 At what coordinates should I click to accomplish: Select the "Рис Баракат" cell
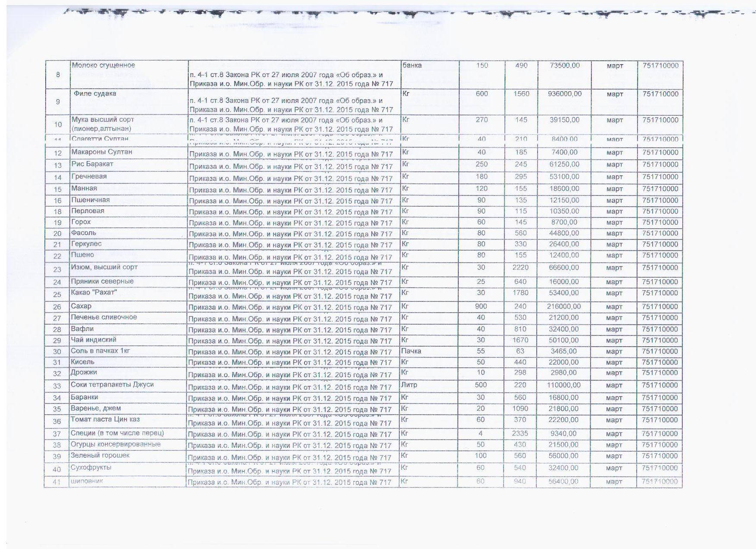(128, 164)
